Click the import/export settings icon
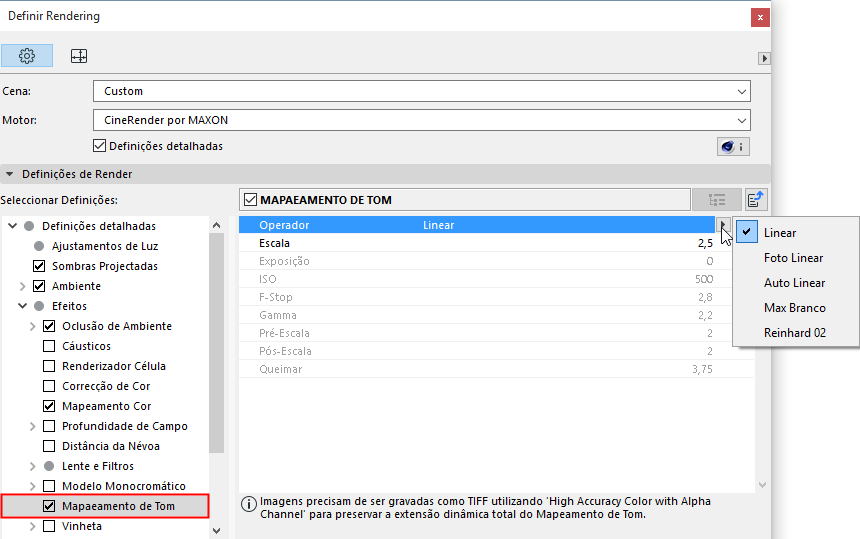This screenshot has height=539, width=860. (756, 200)
